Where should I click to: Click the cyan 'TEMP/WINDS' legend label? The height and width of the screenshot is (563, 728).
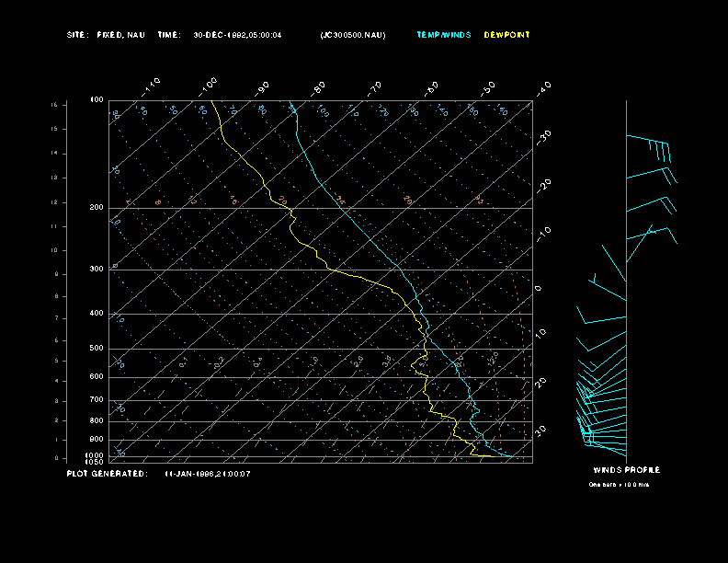(x=444, y=35)
